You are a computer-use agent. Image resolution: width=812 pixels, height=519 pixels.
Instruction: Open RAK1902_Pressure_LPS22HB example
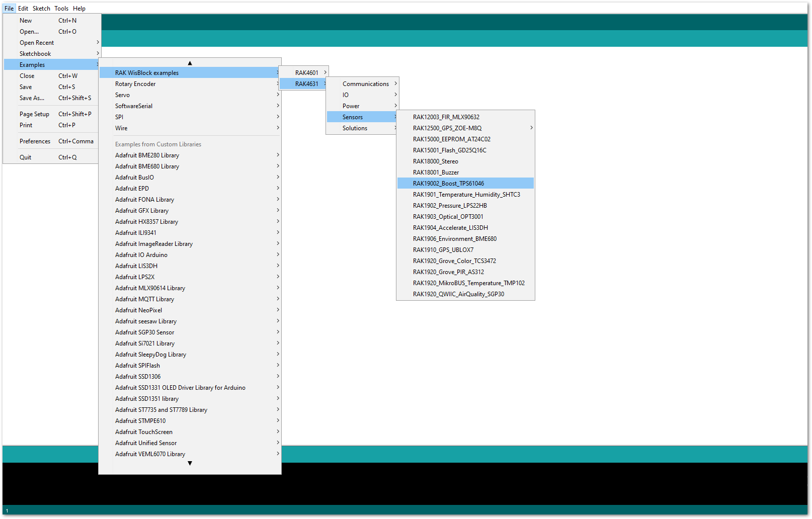[x=465, y=206]
